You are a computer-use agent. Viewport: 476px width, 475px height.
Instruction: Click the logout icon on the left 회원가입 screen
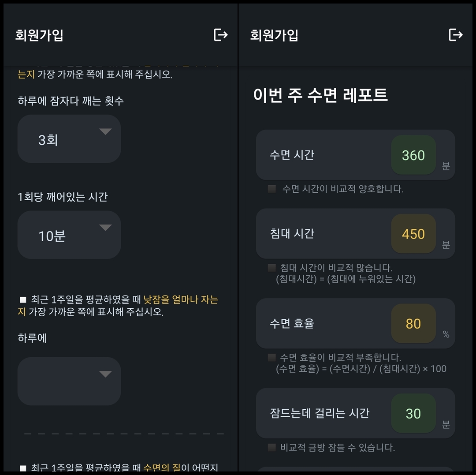click(220, 36)
